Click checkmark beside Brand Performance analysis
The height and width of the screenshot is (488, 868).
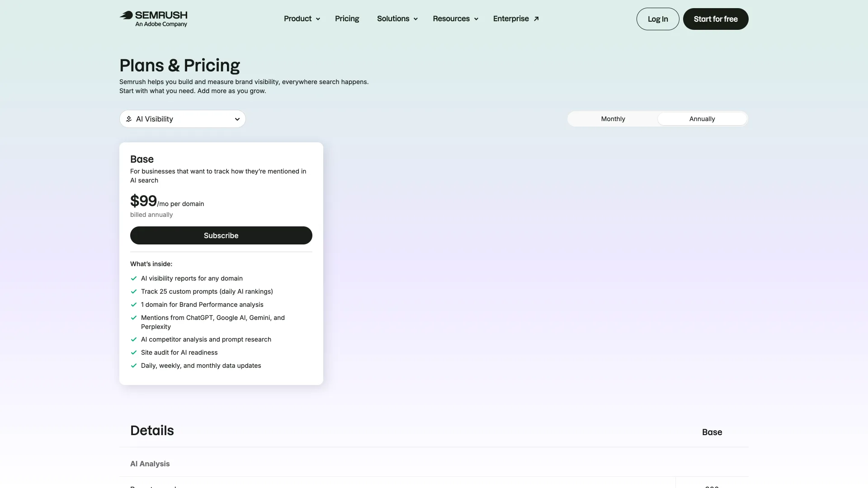coord(134,305)
